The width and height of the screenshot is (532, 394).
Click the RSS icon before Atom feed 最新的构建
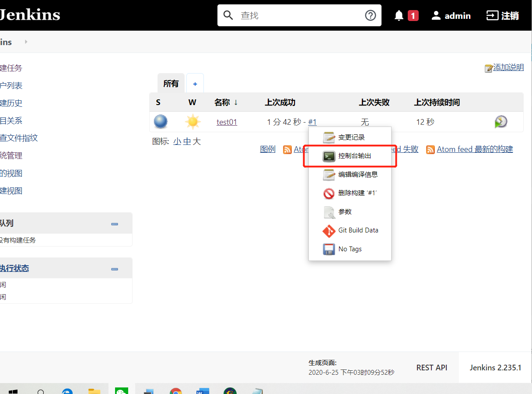point(430,149)
